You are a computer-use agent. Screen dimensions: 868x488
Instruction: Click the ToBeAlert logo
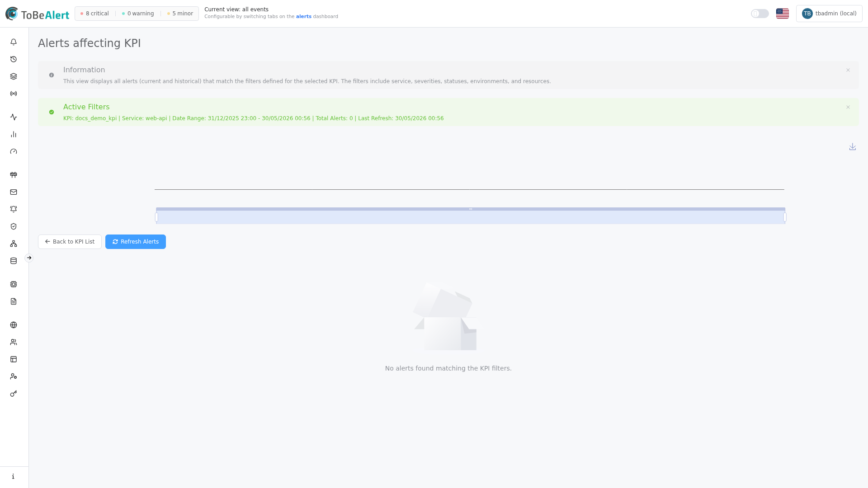38,14
